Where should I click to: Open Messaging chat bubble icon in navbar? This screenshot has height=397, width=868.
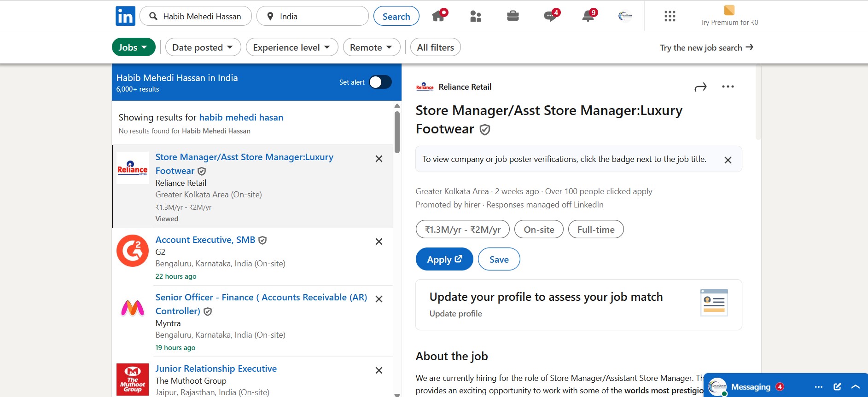click(x=550, y=17)
